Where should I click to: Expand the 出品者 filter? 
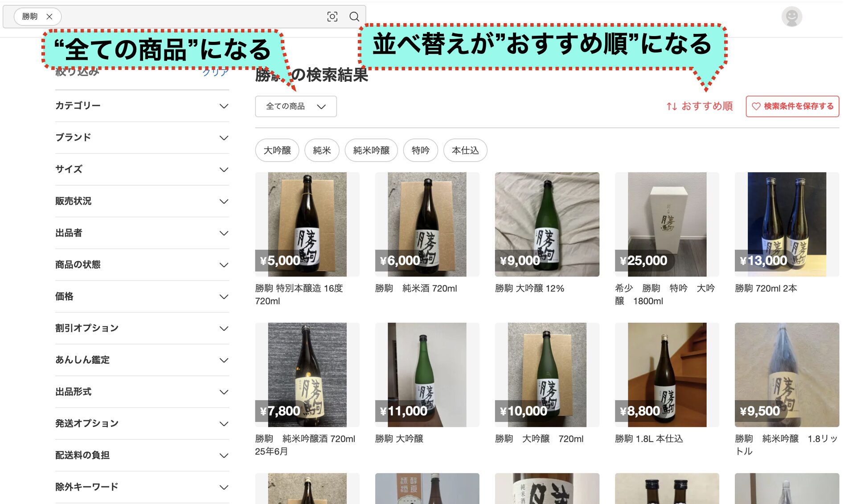(x=142, y=233)
